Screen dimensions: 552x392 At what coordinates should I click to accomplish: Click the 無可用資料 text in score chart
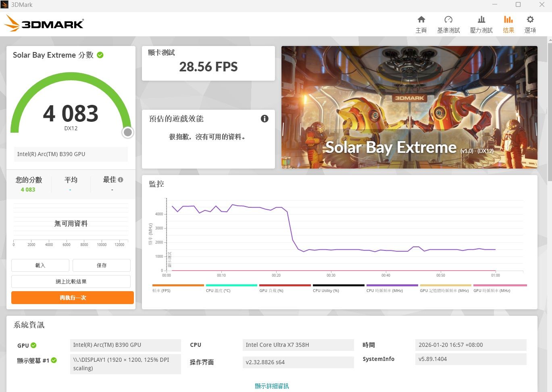(71, 223)
